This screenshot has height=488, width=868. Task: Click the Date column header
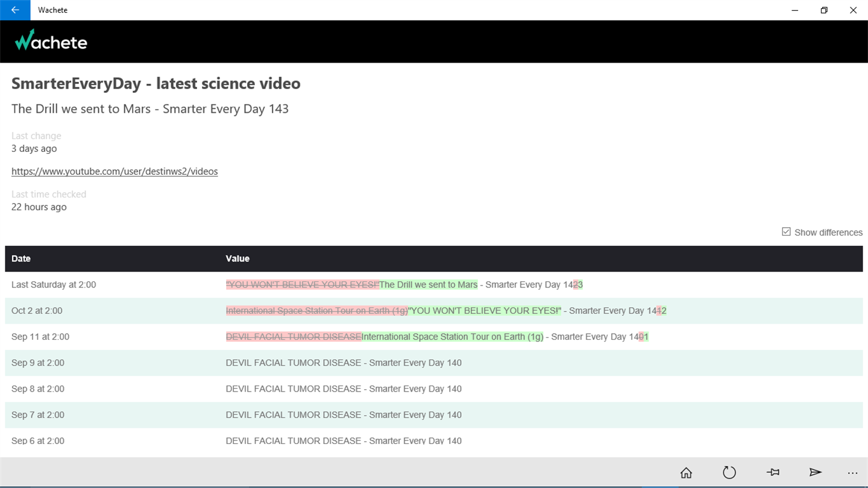click(x=21, y=258)
